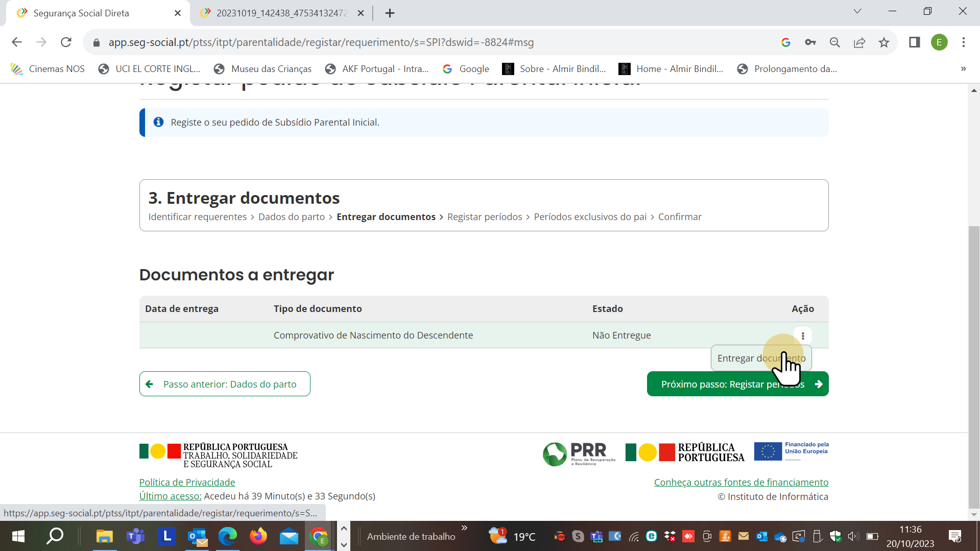Open a new browser tab
The image size is (980, 551).
(x=390, y=13)
